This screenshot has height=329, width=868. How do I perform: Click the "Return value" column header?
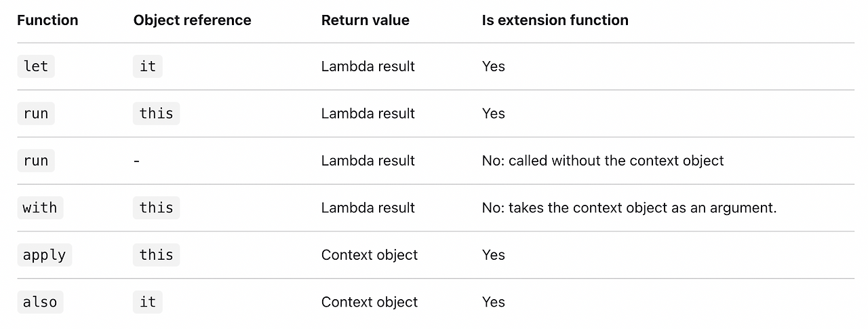[x=366, y=20]
